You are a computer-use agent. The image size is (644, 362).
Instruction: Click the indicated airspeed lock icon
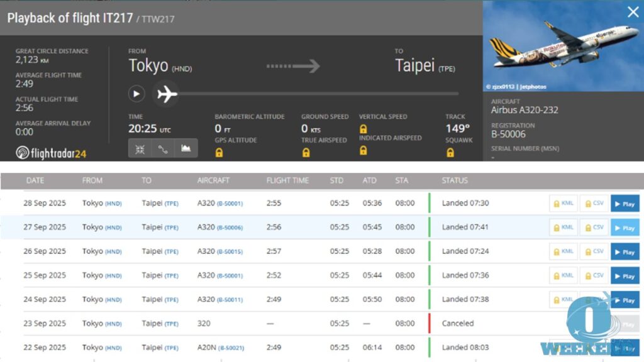[x=363, y=150]
